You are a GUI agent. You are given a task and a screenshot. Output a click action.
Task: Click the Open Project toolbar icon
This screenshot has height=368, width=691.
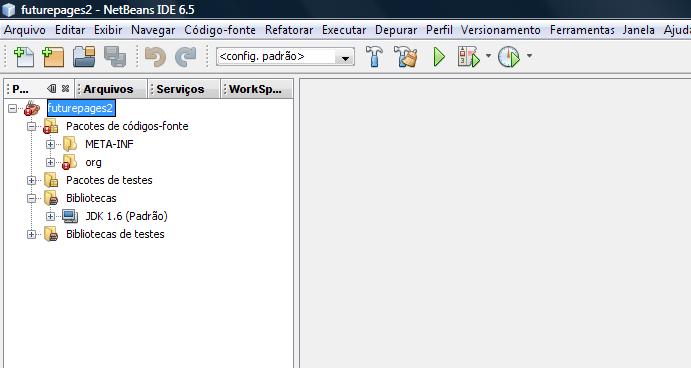click(x=84, y=57)
